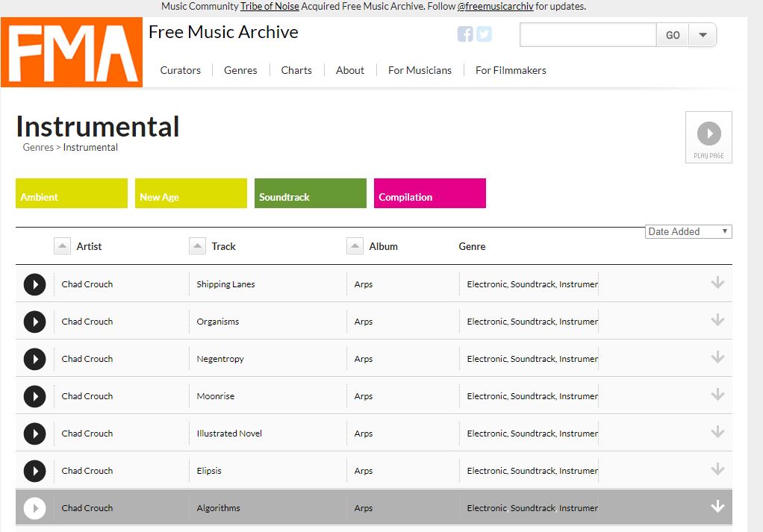This screenshot has height=532, width=763.
Task: Open the About menu
Action: click(x=350, y=71)
